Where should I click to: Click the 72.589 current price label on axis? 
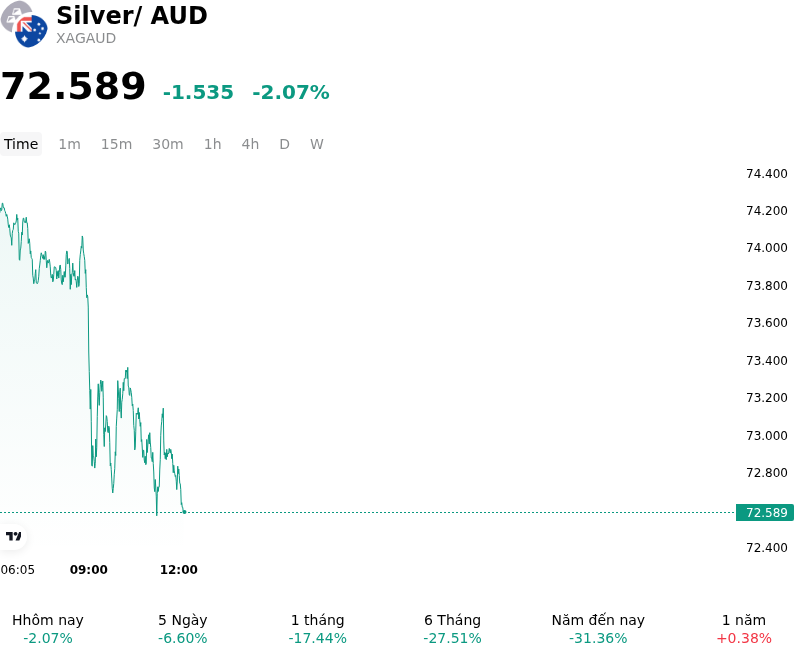coord(765,513)
